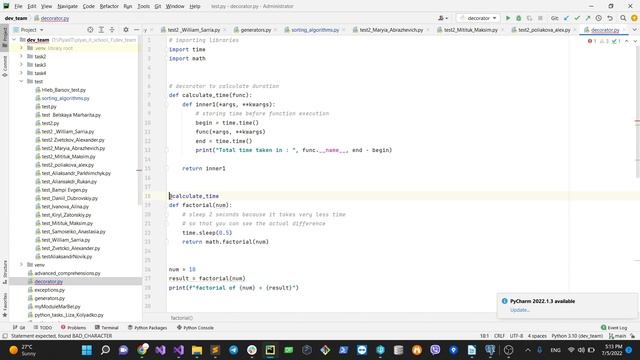Screen dimensions: 640x360
Task: Click the user account icon in toolbar
Action: (x=442, y=18)
